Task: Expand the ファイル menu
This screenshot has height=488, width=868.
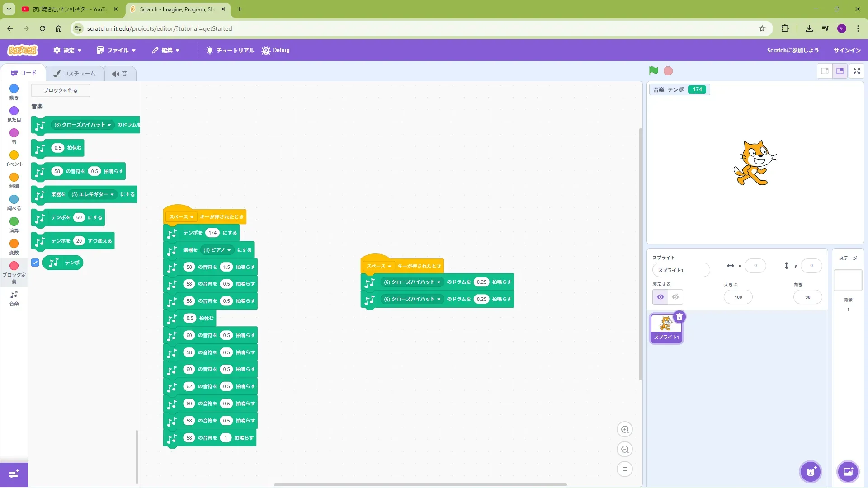Action: (116, 50)
